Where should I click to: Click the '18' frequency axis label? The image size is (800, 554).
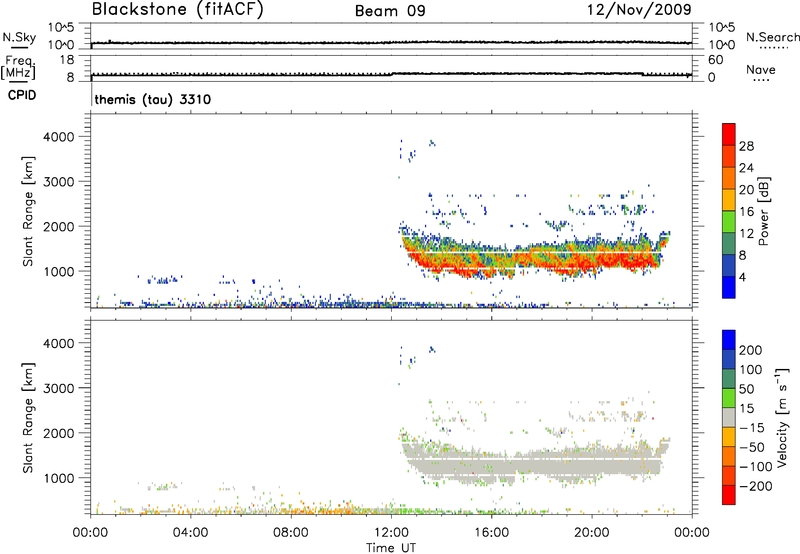point(67,60)
